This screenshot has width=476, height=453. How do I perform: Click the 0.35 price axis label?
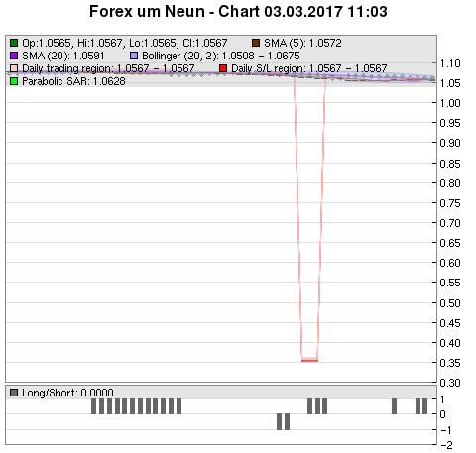[450, 363]
